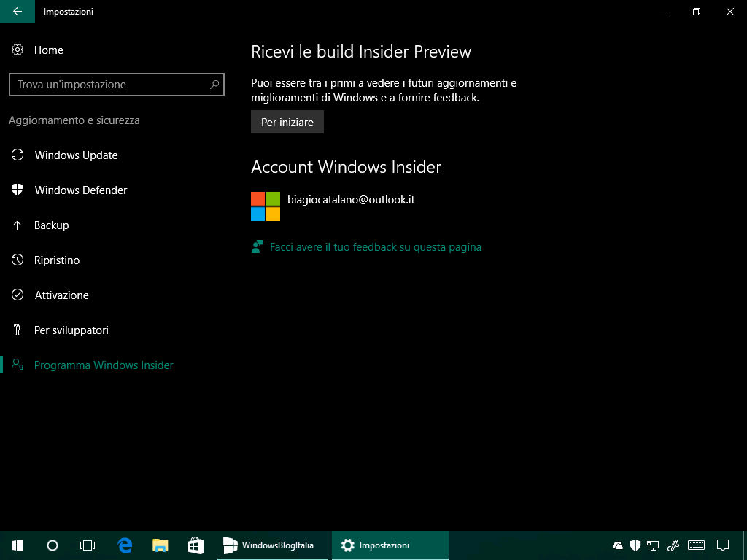Click 'Aggiornamento e sicurezza' category label
Screen dimensions: 747x560
[x=74, y=120]
